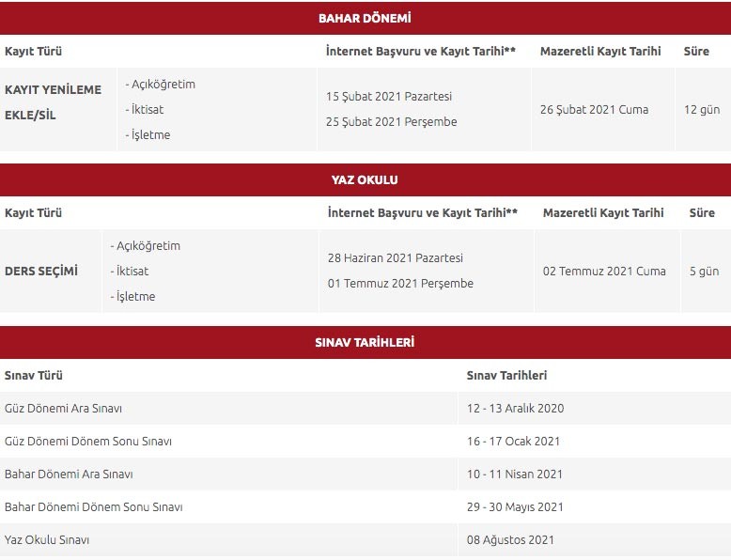
Task: Click the 5 gün duration cell
Action: tap(704, 271)
